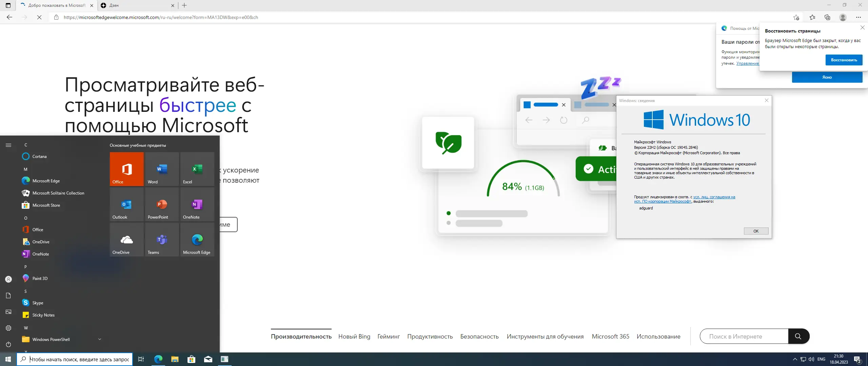This screenshot has height=366, width=868.
Task: Open Безопасность section tab
Action: [479, 337]
